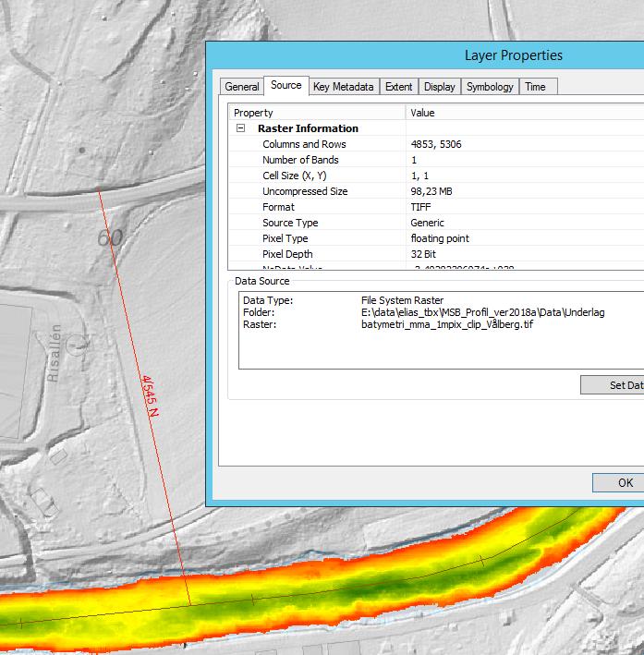Click the red 4/545 N profile label on map

(x=149, y=396)
